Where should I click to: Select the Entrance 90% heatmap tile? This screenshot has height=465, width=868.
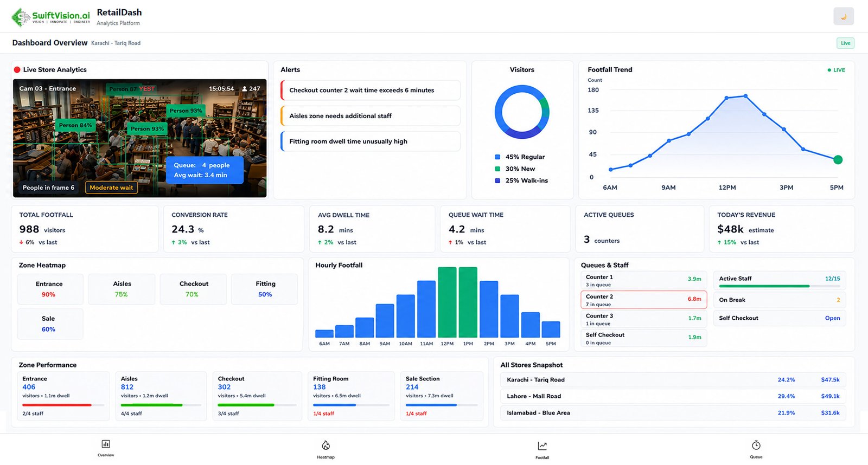click(50, 289)
